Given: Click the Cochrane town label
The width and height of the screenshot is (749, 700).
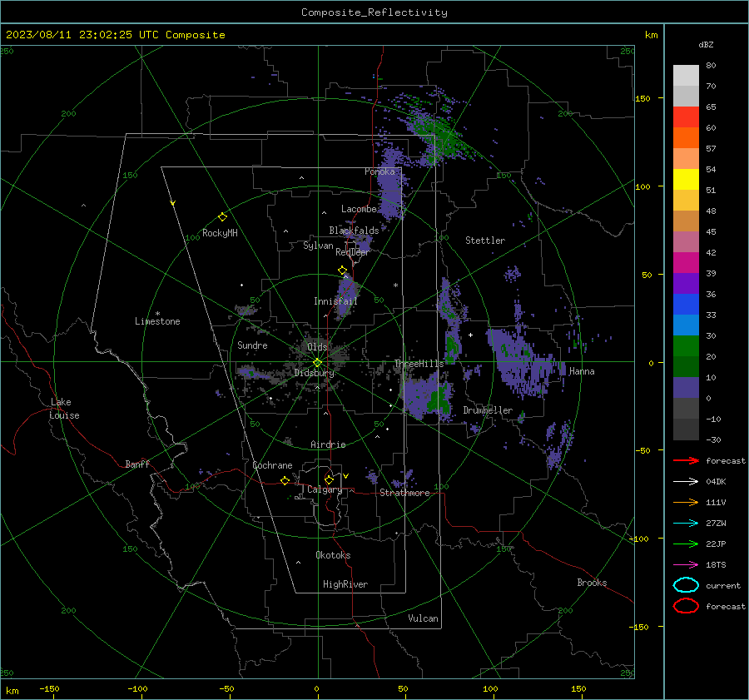Looking at the screenshot, I should (272, 465).
